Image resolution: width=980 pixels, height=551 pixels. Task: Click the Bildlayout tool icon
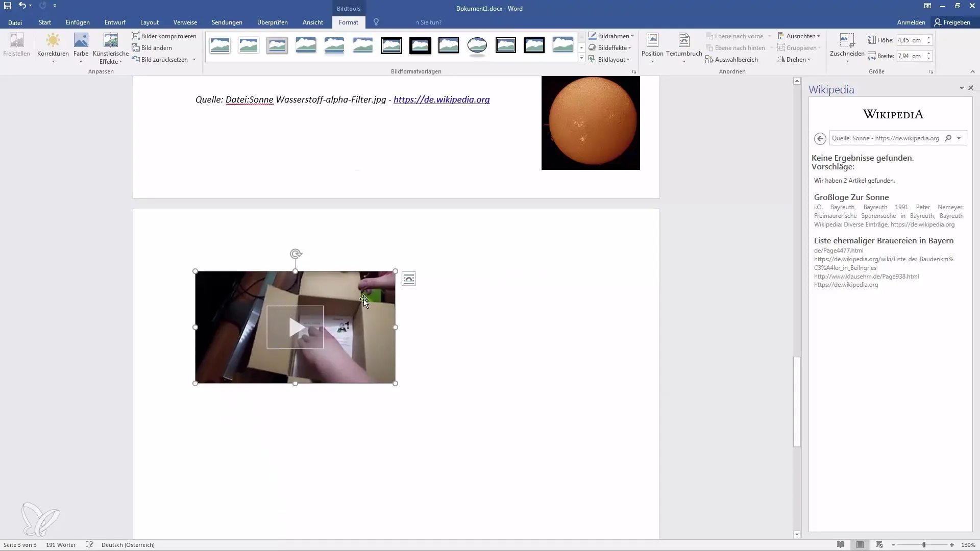(592, 60)
